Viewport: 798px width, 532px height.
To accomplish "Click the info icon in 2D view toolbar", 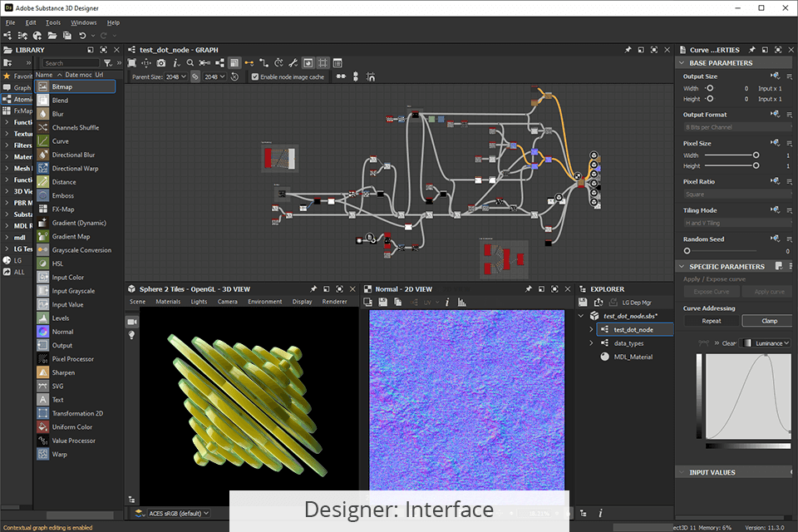I will pyautogui.click(x=447, y=303).
